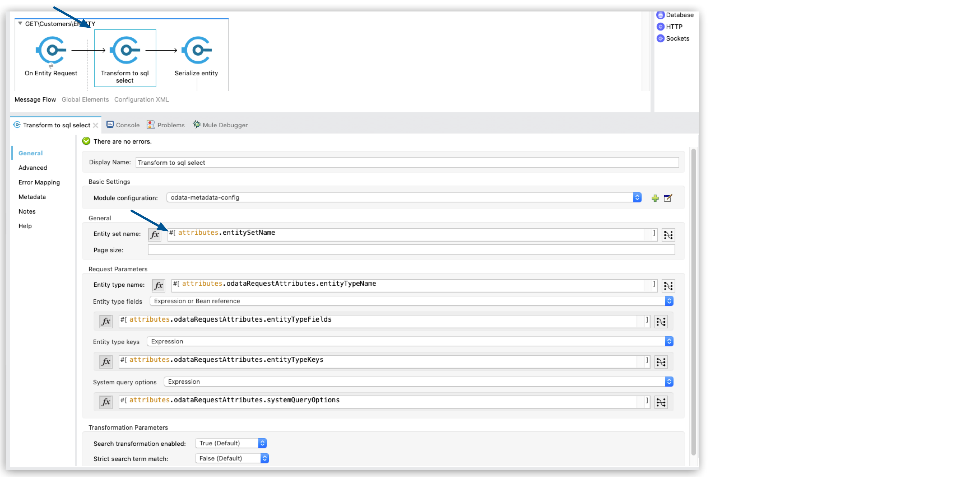Expand the Entity type keys dropdown

point(669,341)
